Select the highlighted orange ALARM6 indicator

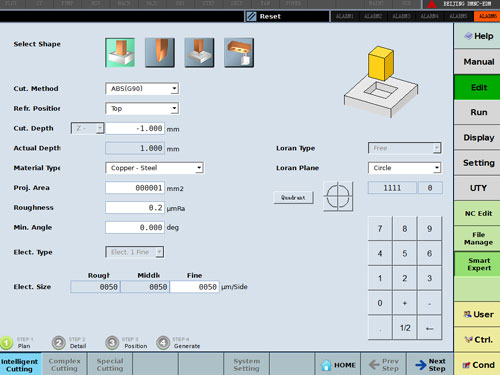click(487, 16)
